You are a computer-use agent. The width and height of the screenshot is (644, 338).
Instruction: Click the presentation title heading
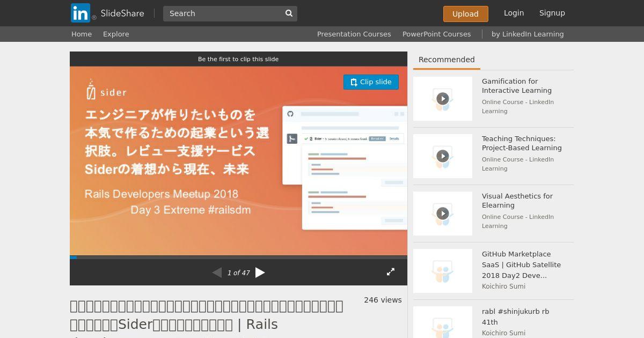point(207,317)
